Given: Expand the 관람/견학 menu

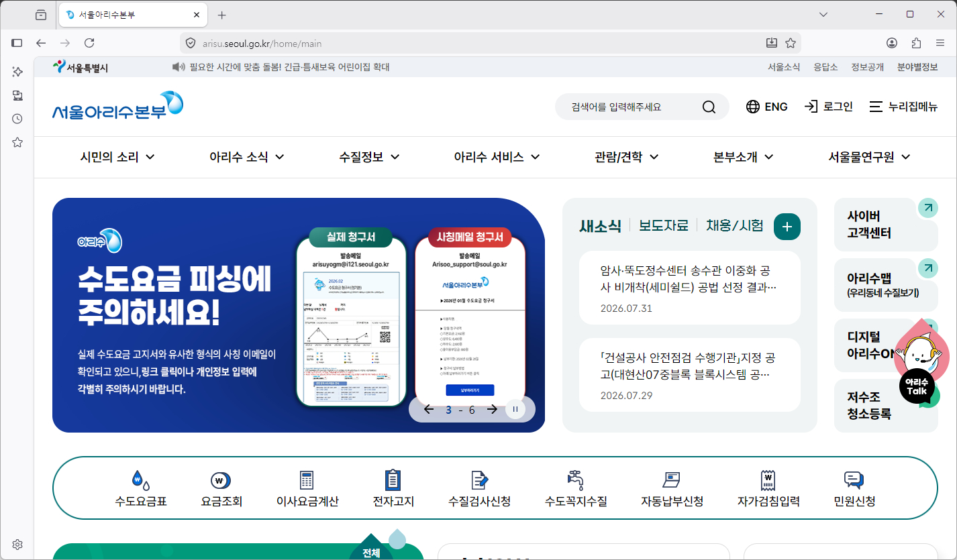Looking at the screenshot, I should [x=626, y=157].
